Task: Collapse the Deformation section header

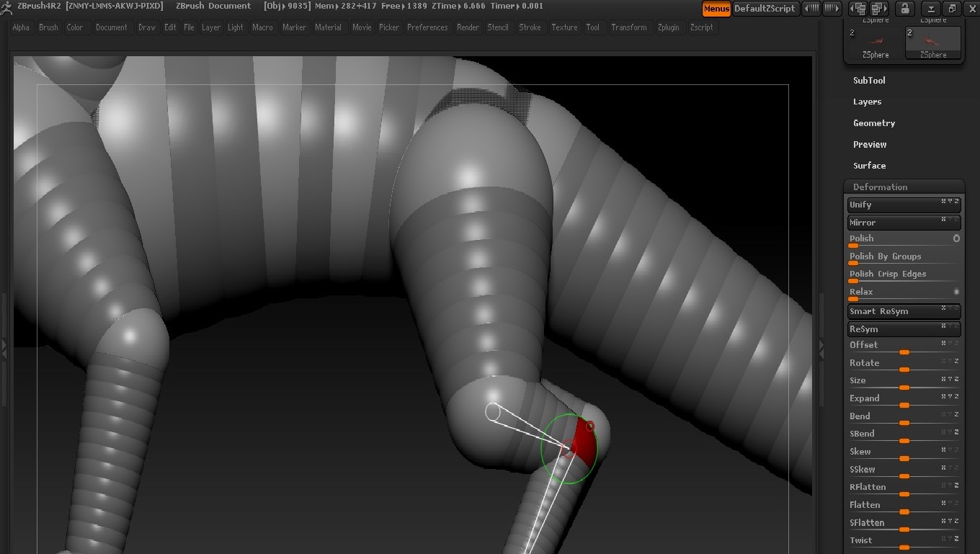Action: tap(880, 187)
